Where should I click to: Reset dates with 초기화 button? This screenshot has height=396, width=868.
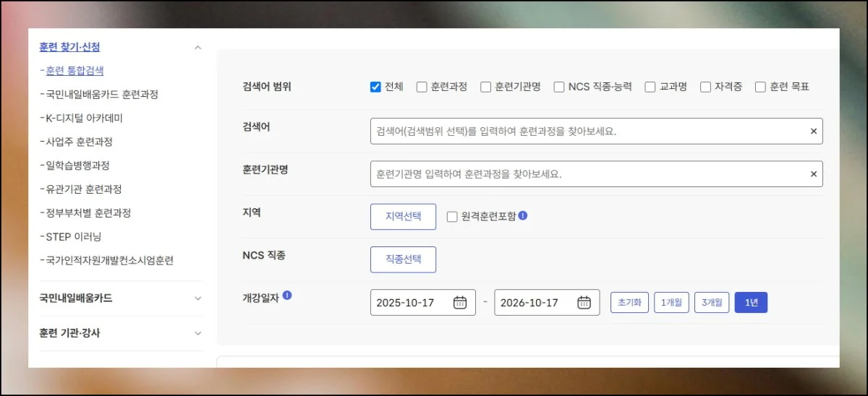(629, 303)
